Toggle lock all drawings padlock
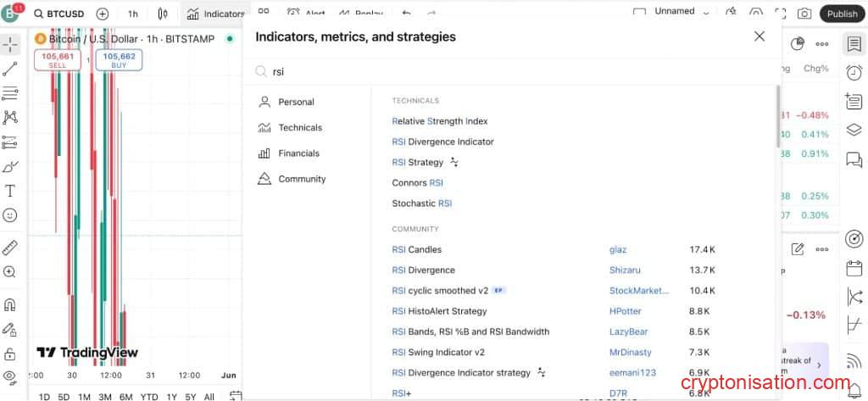Image resolution: width=868 pixels, height=401 pixels. click(x=10, y=354)
